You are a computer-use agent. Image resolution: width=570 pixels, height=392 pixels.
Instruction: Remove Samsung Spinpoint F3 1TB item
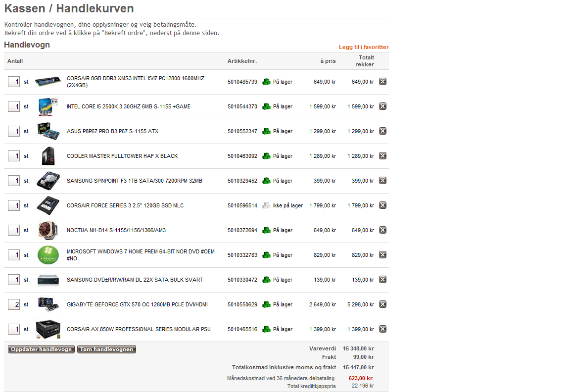(382, 180)
